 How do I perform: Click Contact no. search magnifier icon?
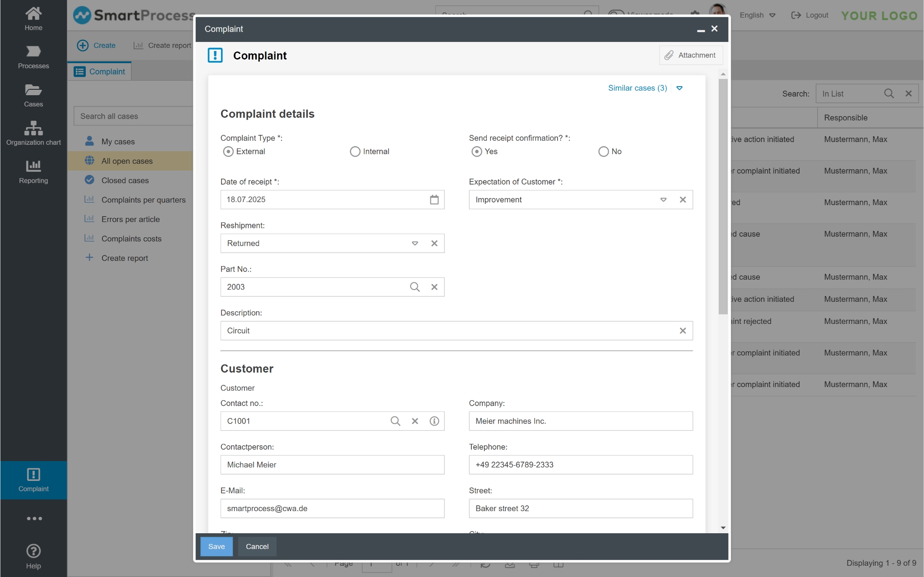(x=395, y=421)
